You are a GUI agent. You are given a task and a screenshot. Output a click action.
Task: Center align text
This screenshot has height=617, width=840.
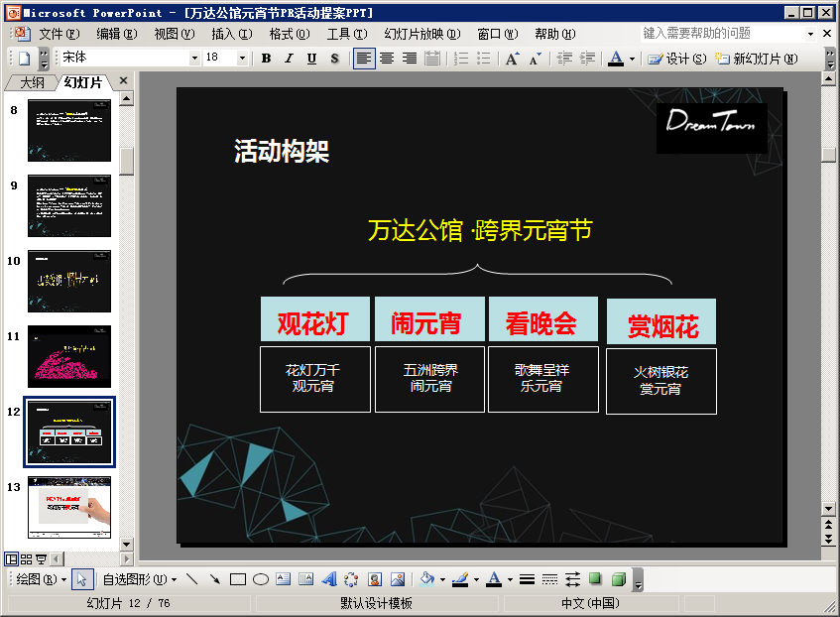[x=387, y=58]
